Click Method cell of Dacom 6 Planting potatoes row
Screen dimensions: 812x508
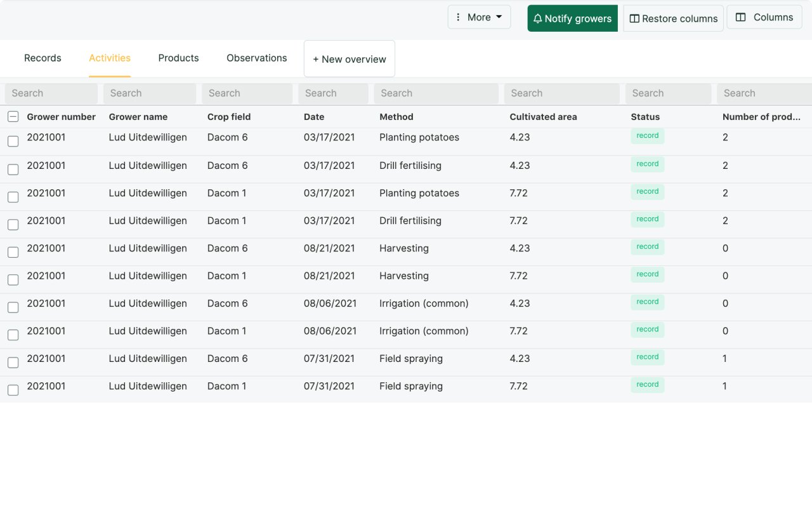click(x=419, y=137)
